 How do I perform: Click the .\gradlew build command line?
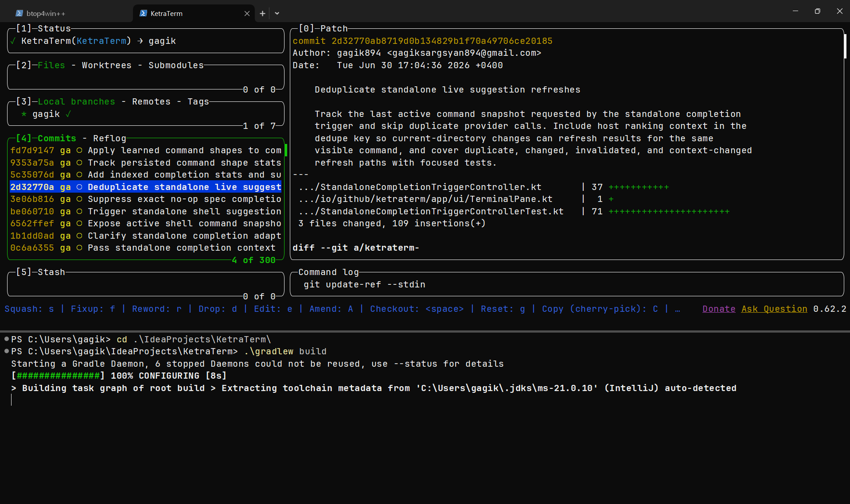point(285,351)
